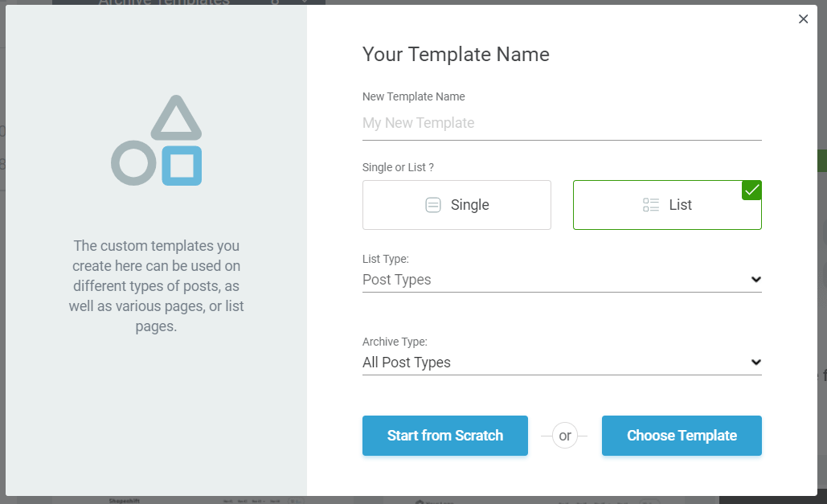Click the 'or' separator circle
The image size is (827, 504).
[x=565, y=436]
